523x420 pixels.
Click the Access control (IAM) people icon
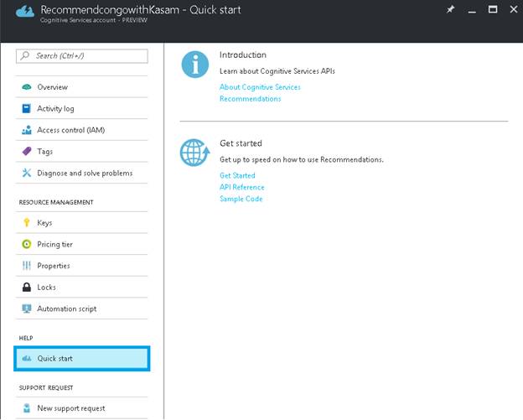pos(27,130)
